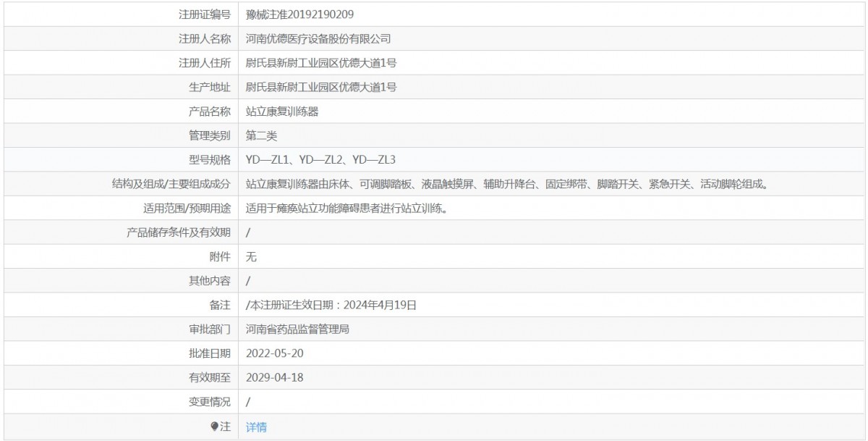Click the 审批部门 label
Viewport: 868px width, 441px height.
coord(210,329)
